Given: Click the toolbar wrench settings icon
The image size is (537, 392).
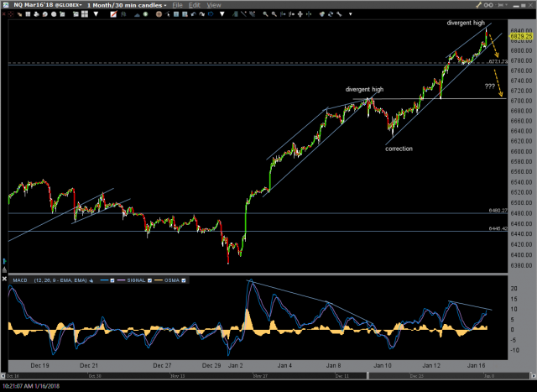Looking at the screenshot, I should (x=339, y=14).
